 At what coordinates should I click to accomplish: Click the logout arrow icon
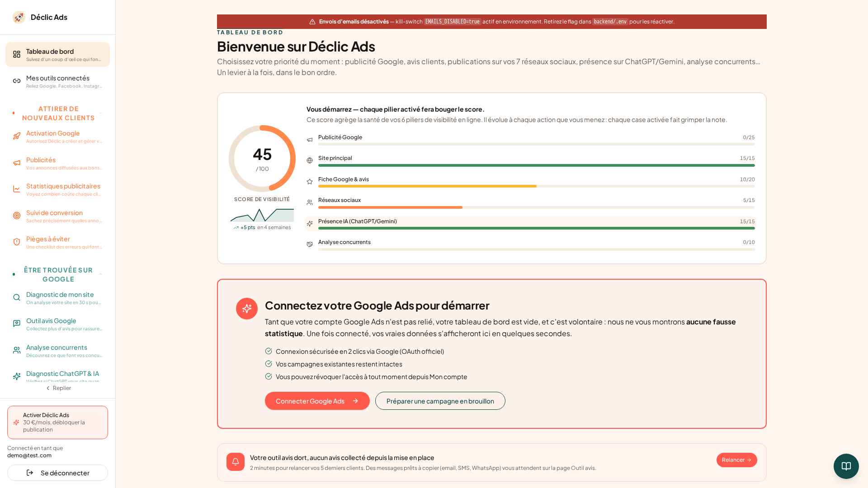[x=30, y=473]
